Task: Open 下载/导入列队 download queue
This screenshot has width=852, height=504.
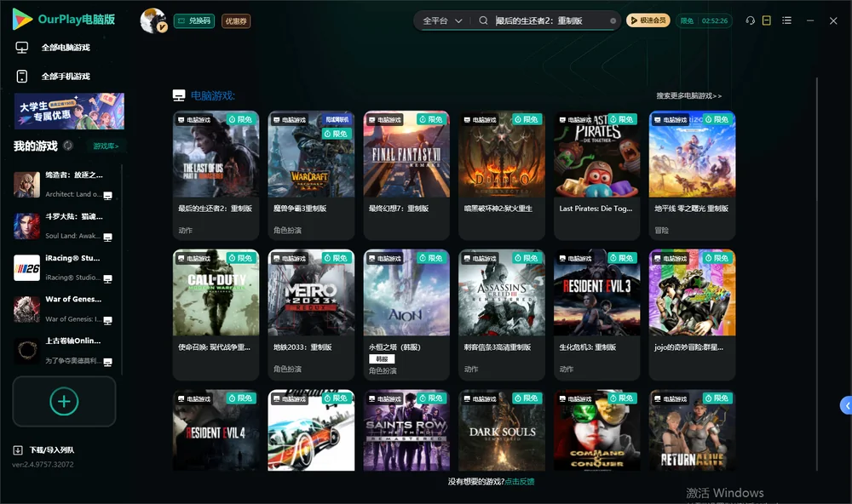Action: (44, 450)
